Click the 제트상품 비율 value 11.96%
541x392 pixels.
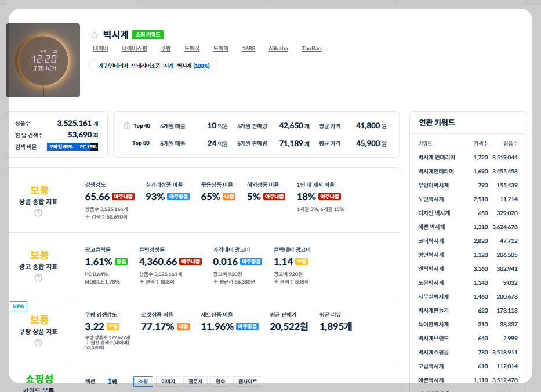click(x=217, y=326)
